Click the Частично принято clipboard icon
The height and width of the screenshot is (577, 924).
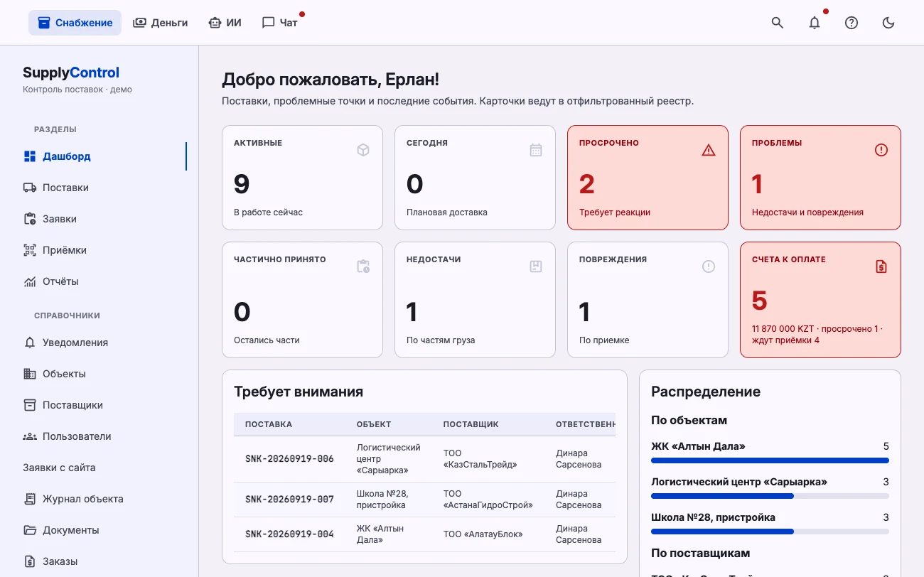(x=363, y=266)
